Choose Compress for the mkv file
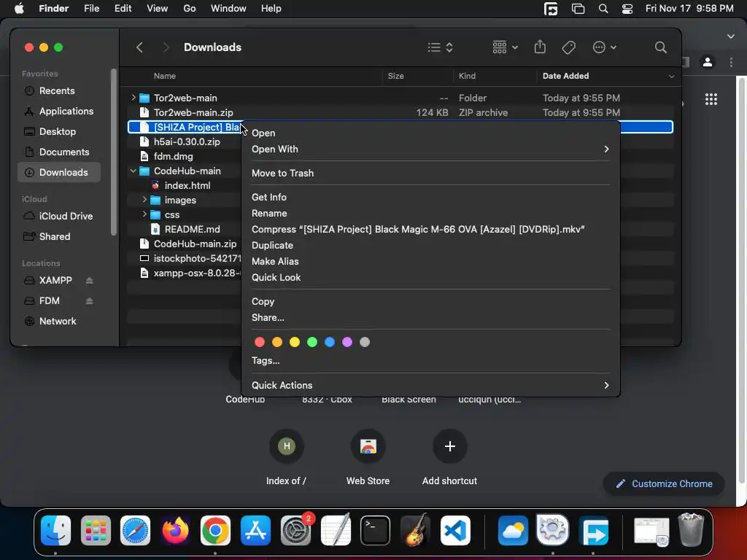 (430, 230)
